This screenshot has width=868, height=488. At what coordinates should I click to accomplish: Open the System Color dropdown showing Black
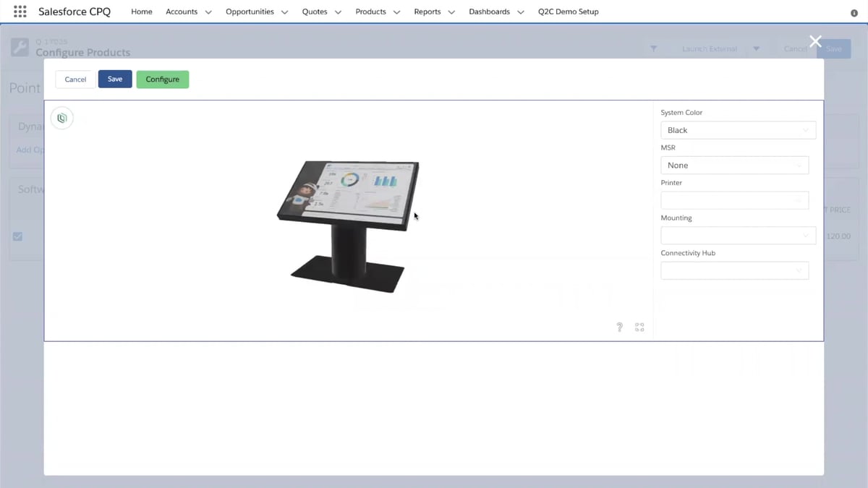(x=738, y=129)
